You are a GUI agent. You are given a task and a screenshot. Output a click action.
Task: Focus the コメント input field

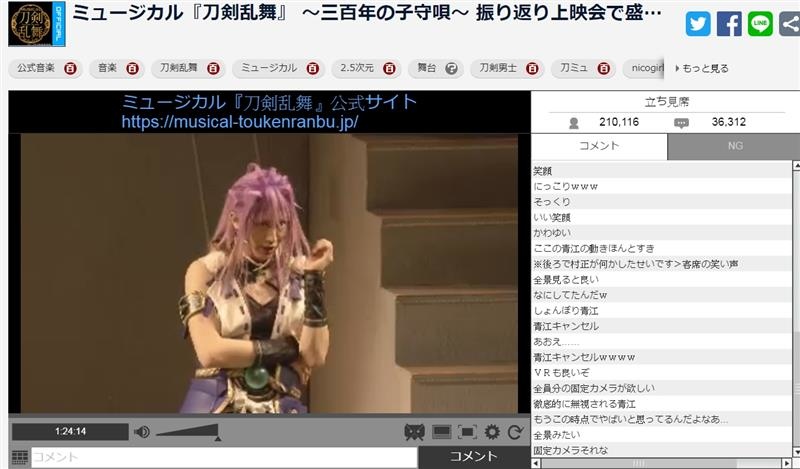pos(224,457)
